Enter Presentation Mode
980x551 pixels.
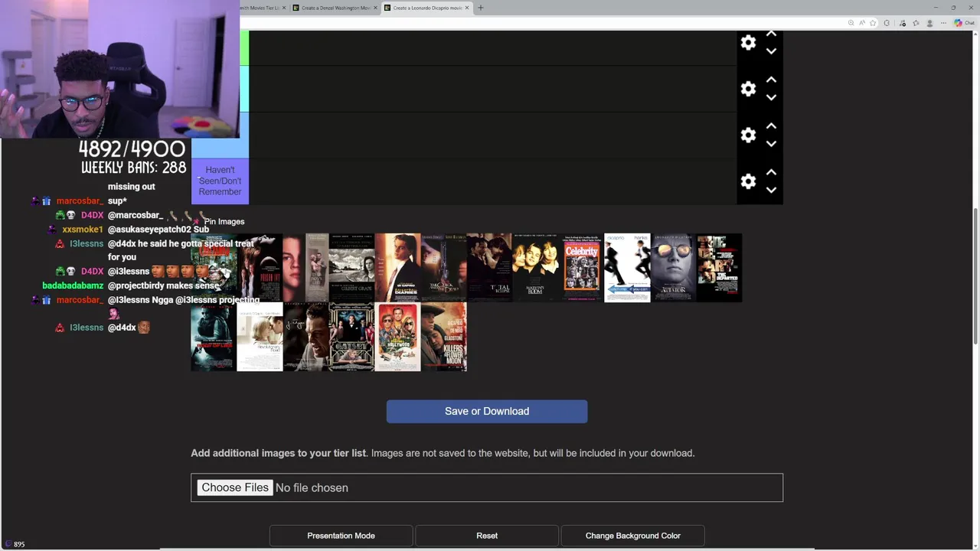pyautogui.click(x=341, y=536)
